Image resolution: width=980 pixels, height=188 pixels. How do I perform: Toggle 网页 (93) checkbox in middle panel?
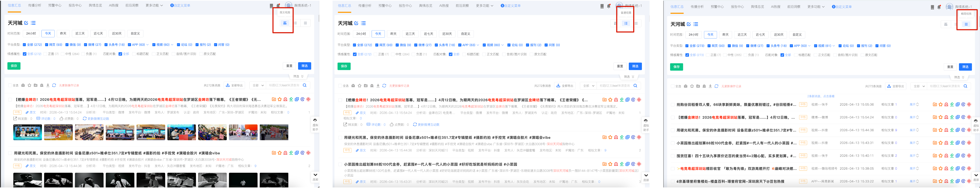(x=377, y=45)
